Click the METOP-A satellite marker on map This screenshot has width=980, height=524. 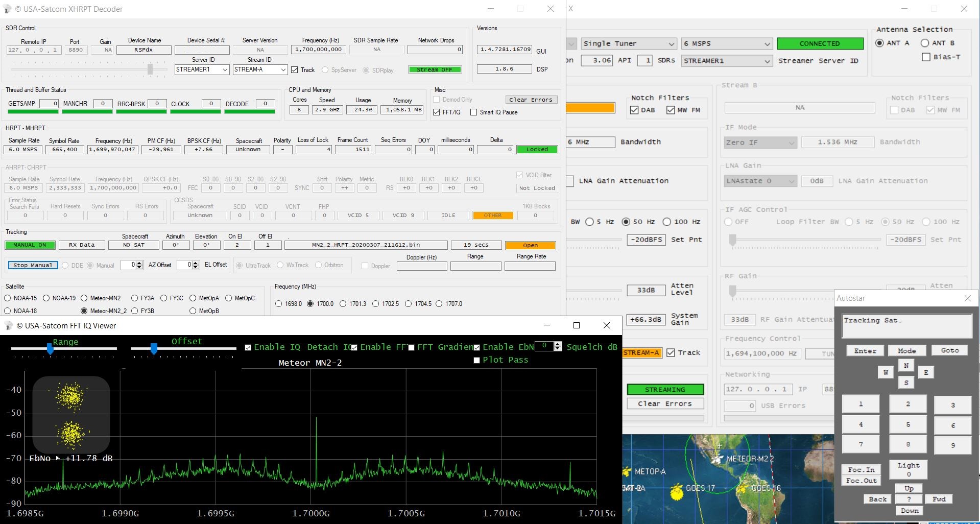click(627, 472)
